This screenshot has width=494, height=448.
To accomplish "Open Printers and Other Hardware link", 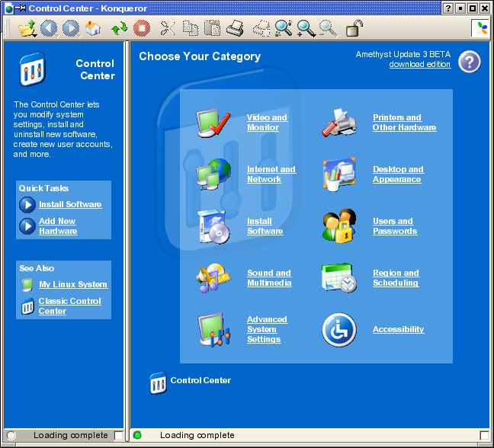I will (x=404, y=123).
